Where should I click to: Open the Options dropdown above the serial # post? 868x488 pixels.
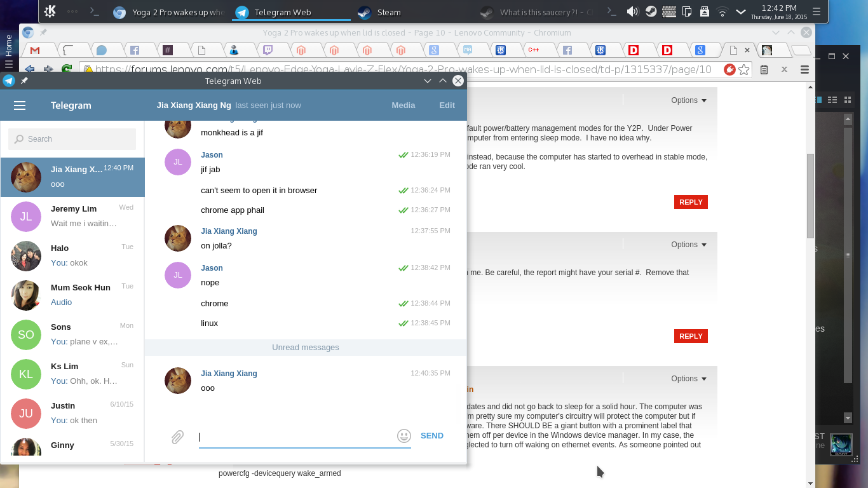[689, 245]
